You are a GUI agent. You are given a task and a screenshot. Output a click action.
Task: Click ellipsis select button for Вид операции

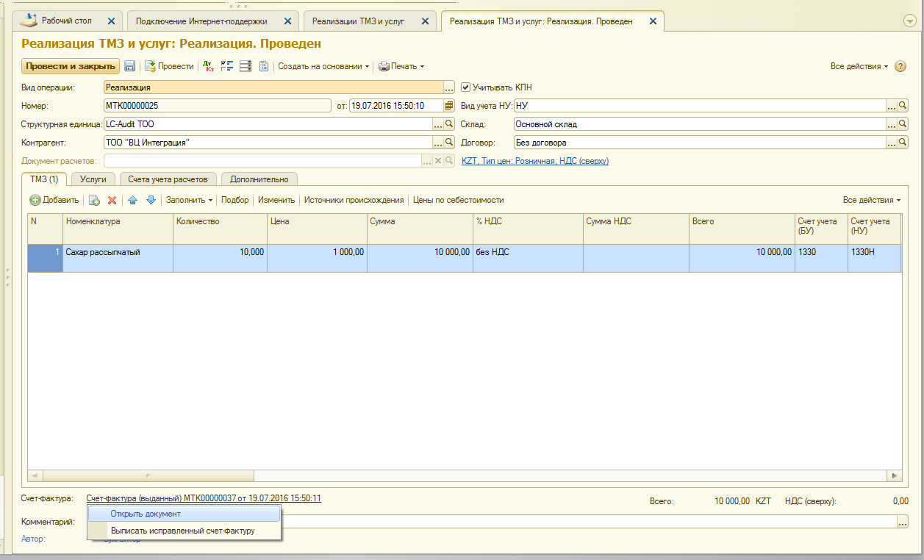(449, 87)
